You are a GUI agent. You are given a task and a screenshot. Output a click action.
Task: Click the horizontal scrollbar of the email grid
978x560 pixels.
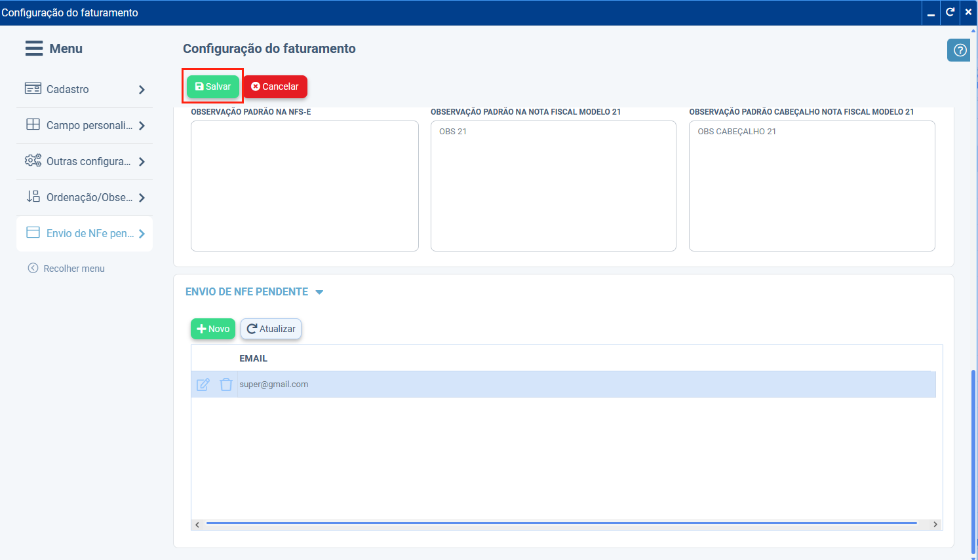click(562, 523)
